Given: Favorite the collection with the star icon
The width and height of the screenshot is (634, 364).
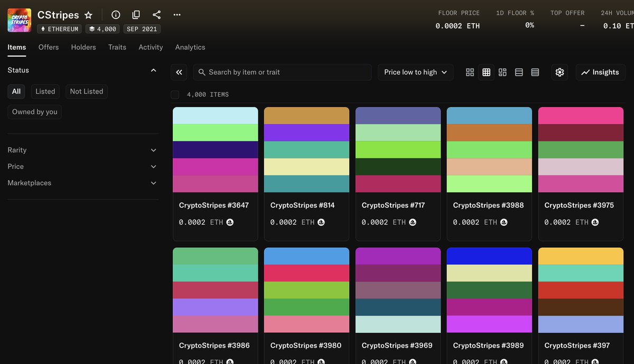Looking at the screenshot, I should tap(88, 15).
